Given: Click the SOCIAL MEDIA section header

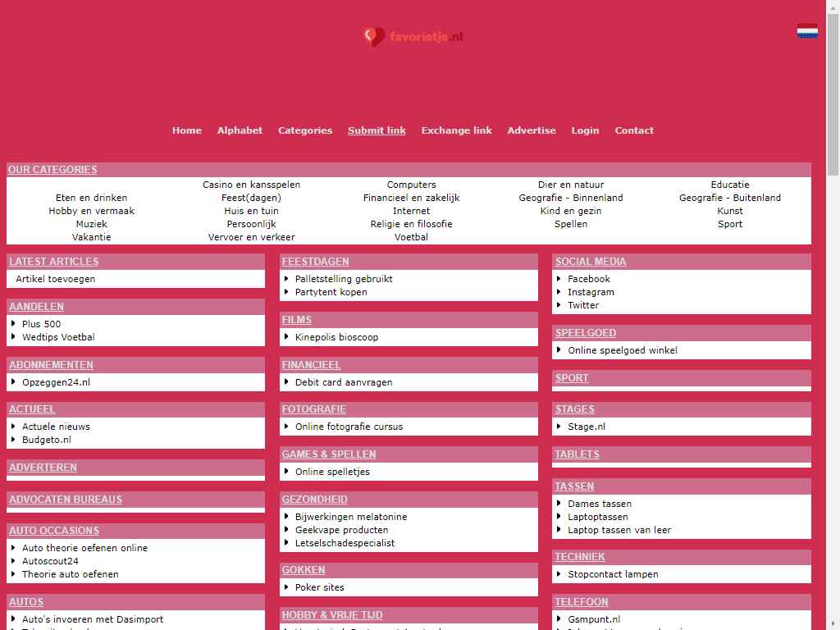Looking at the screenshot, I should 591,262.
